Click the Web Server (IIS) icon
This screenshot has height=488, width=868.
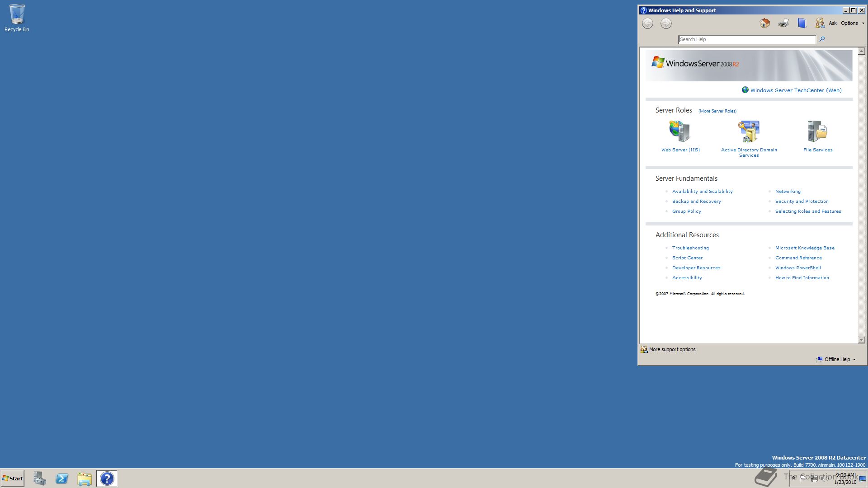coord(679,131)
